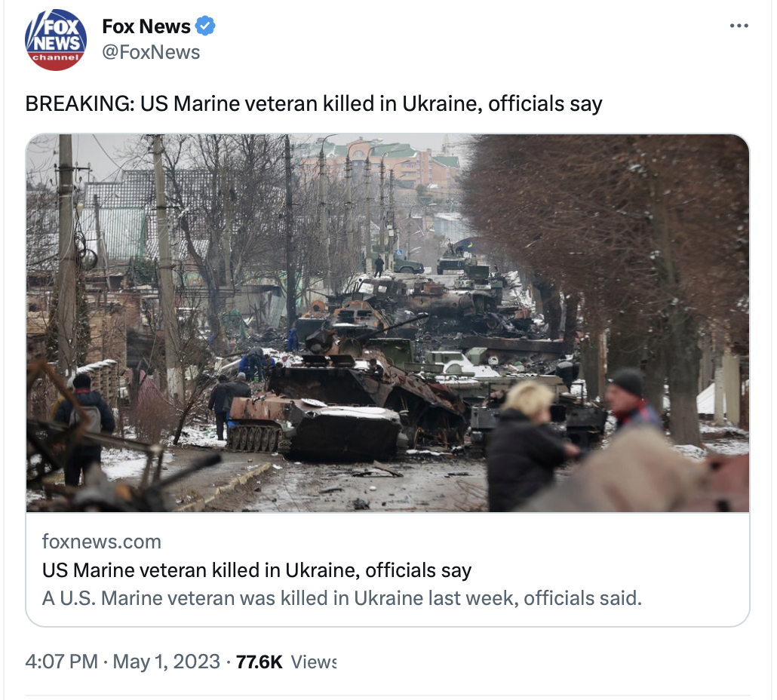Viewport: 777px width, 700px height.
Task: Open the 4:07 PM timestamp
Action: (x=61, y=662)
